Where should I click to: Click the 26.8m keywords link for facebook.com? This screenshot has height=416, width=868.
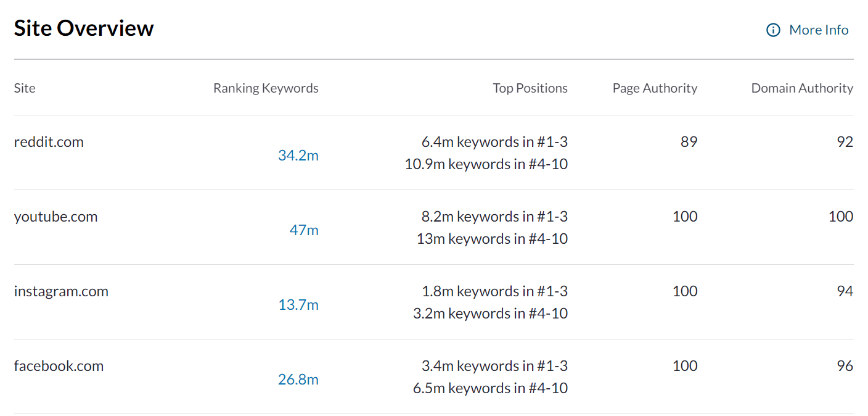pyautogui.click(x=298, y=380)
